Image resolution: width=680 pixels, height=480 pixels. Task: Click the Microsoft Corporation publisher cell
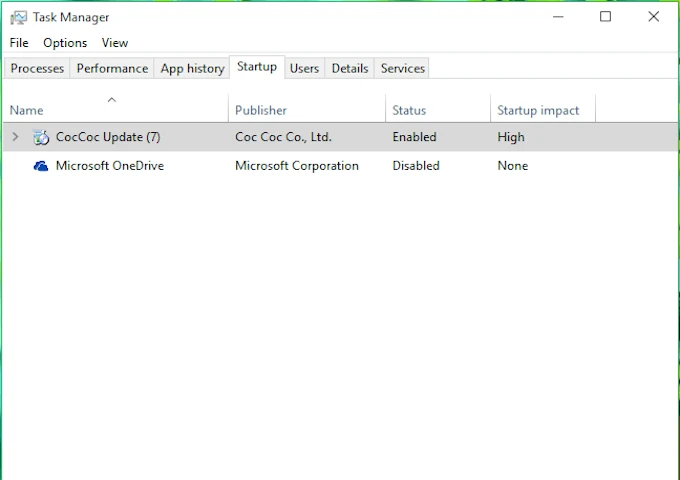[297, 166]
